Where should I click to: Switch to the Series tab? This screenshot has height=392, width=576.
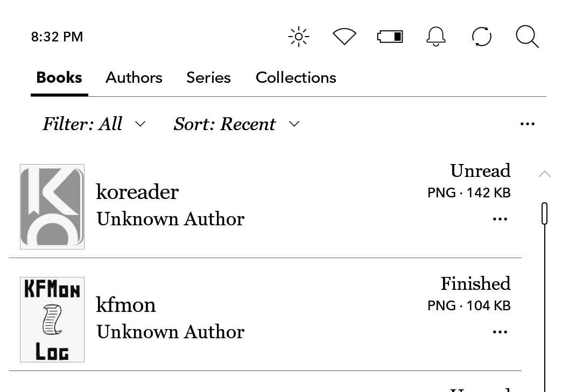(208, 78)
